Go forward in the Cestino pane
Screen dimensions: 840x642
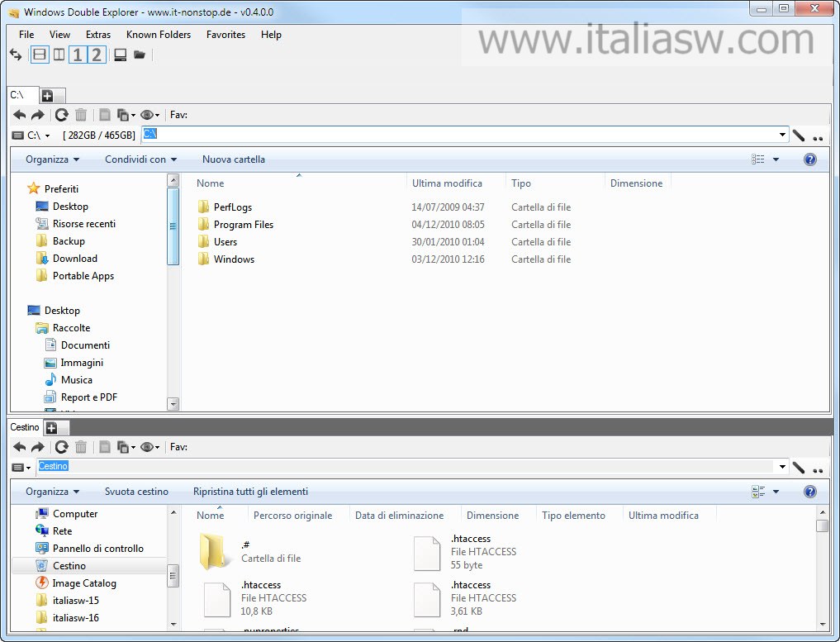pos(37,447)
